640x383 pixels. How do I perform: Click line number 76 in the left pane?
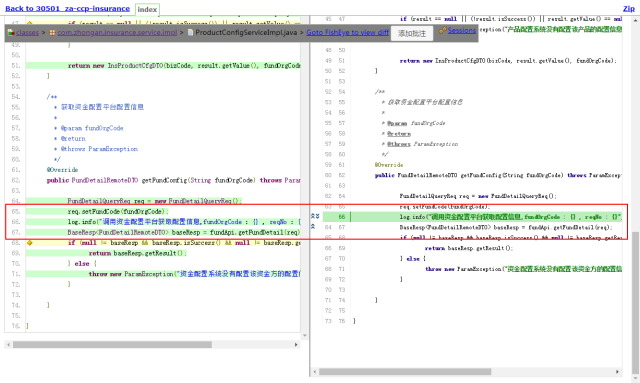coord(16,326)
